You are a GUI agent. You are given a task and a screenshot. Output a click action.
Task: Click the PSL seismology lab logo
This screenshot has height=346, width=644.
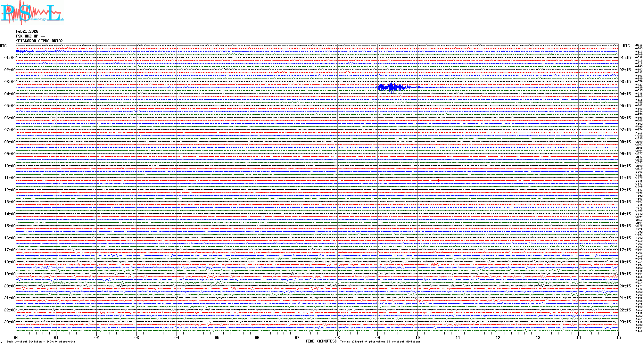(32, 13)
